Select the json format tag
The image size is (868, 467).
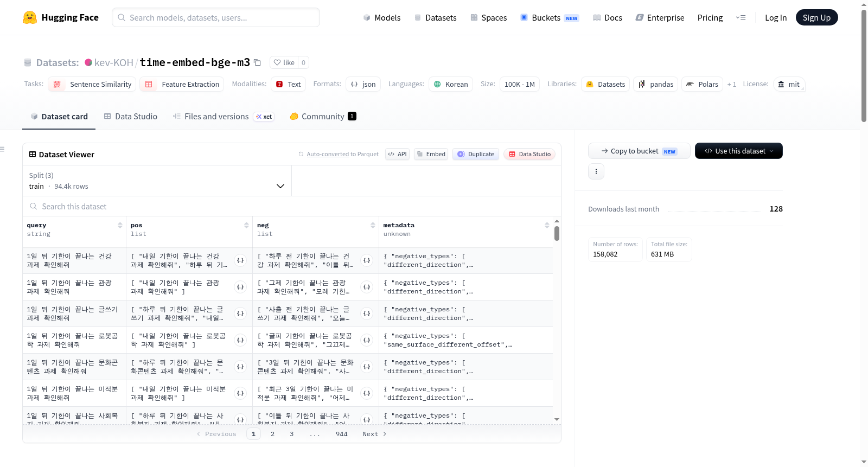[x=363, y=84]
